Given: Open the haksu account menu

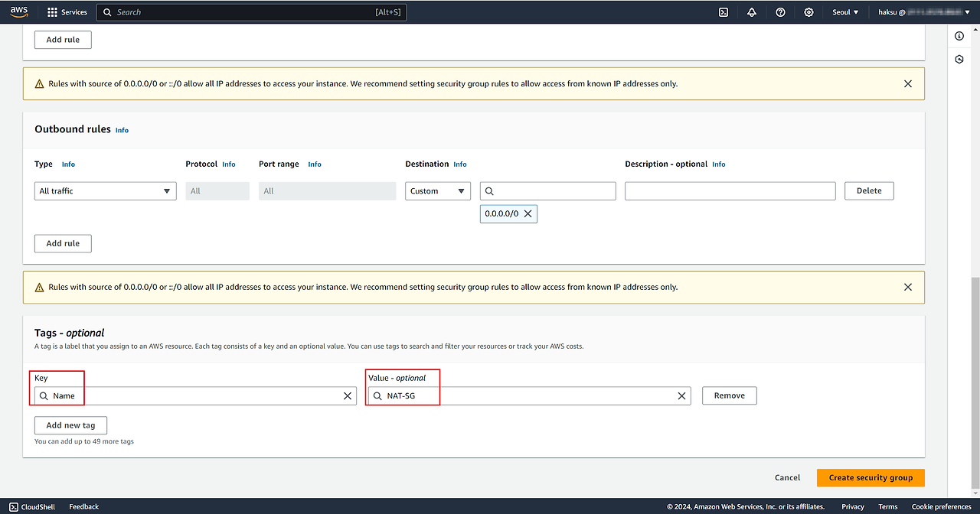Looking at the screenshot, I should click(x=923, y=12).
